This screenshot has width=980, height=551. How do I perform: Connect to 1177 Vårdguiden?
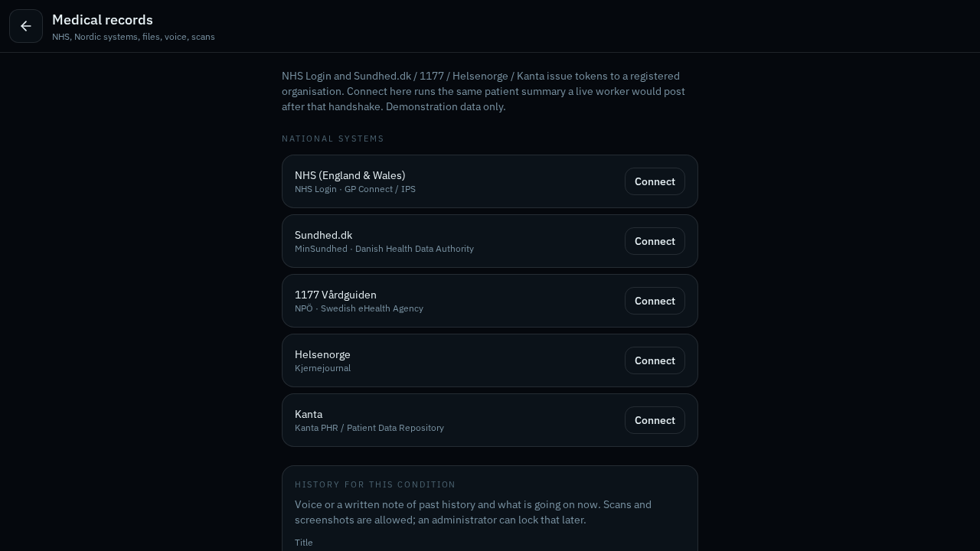pos(655,301)
